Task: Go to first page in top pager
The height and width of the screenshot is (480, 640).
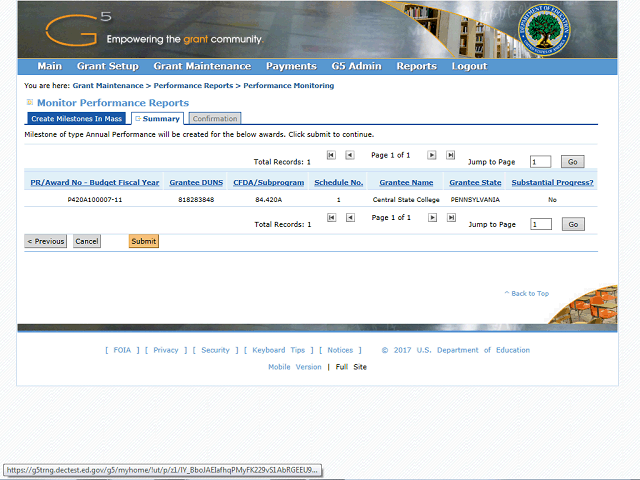Action: point(331,155)
